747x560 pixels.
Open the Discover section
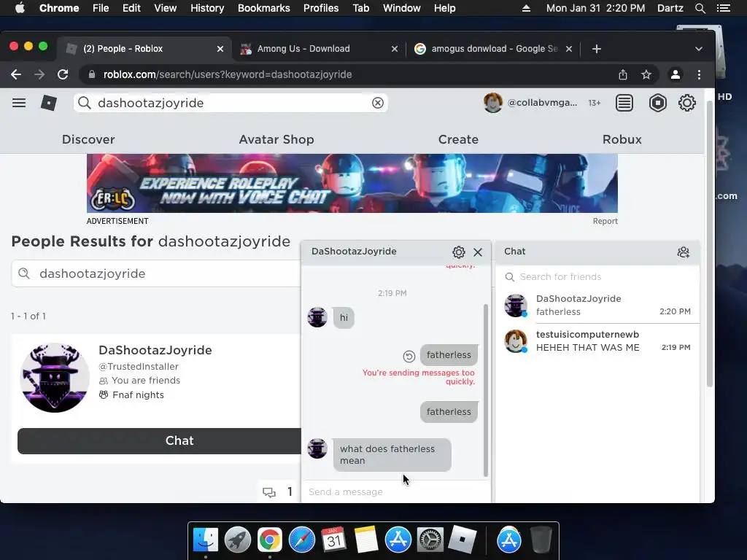tap(88, 139)
